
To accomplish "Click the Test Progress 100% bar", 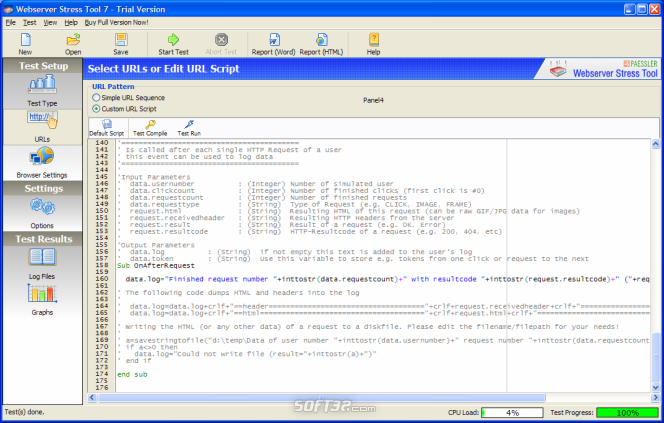I will (628, 412).
